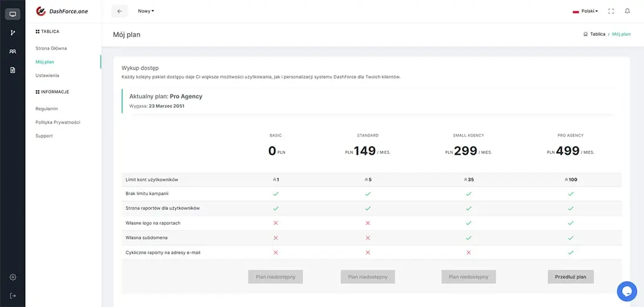Click Pro Agency checkmark for Cykliczne raporty
This screenshot has height=307, width=644.
click(x=570, y=253)
